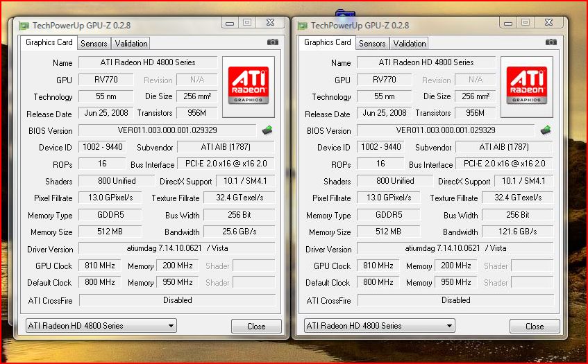Click Default Clock Memory 950 MHz field in left window
Screen dimensions: 588x364
pyautogui.click(x=178, y=282)
